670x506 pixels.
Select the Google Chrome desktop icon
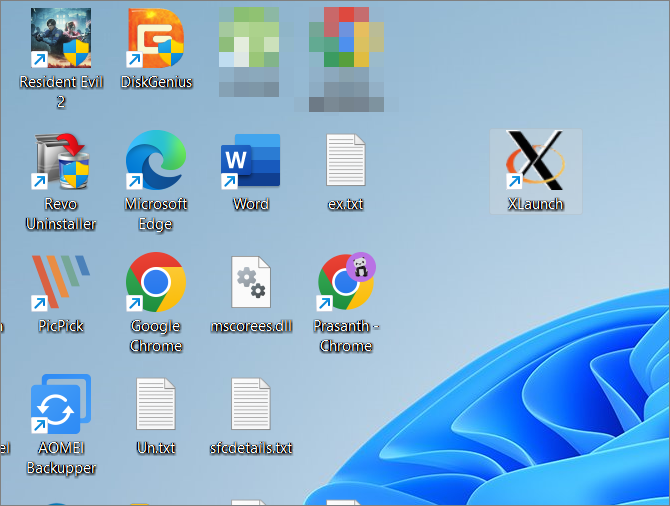(156, 282)
